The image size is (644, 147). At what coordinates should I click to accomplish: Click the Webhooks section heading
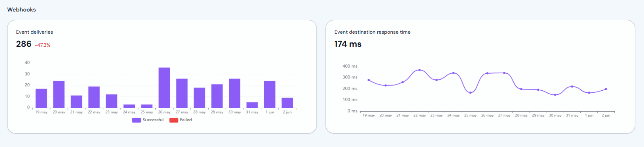(21, 10)
